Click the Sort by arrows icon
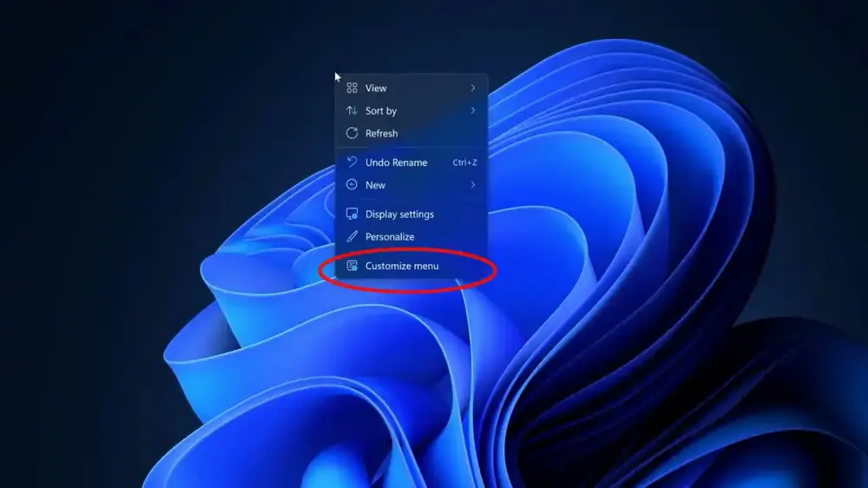Viewport: 868px width, 488px height. [x=352, y=111]
